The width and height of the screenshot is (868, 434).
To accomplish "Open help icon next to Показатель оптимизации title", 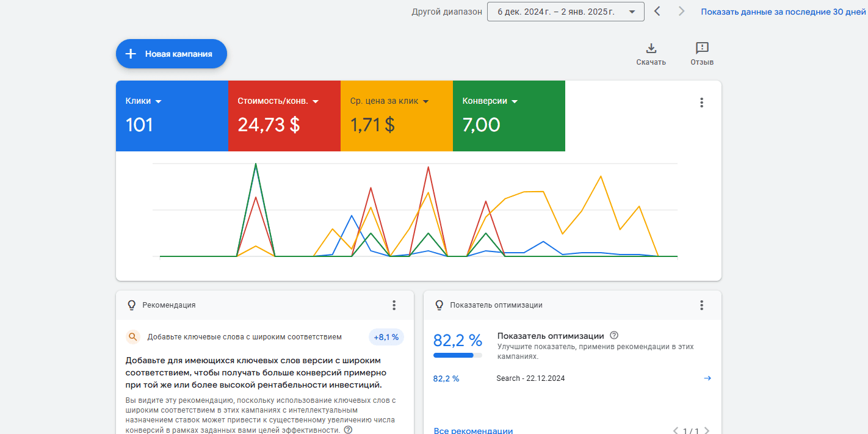I will click(614, 336).
